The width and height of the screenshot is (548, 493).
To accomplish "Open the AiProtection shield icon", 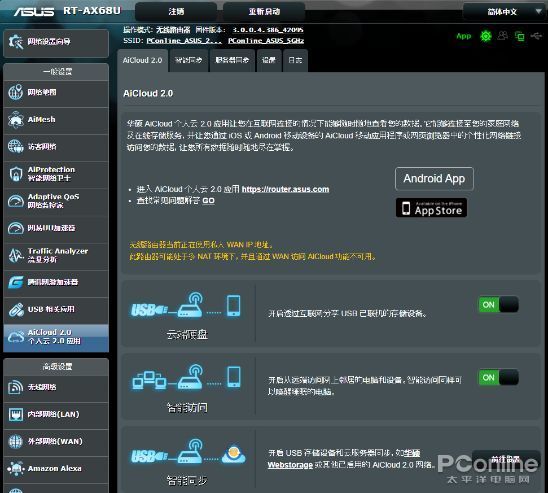I will tap(16, 174).
